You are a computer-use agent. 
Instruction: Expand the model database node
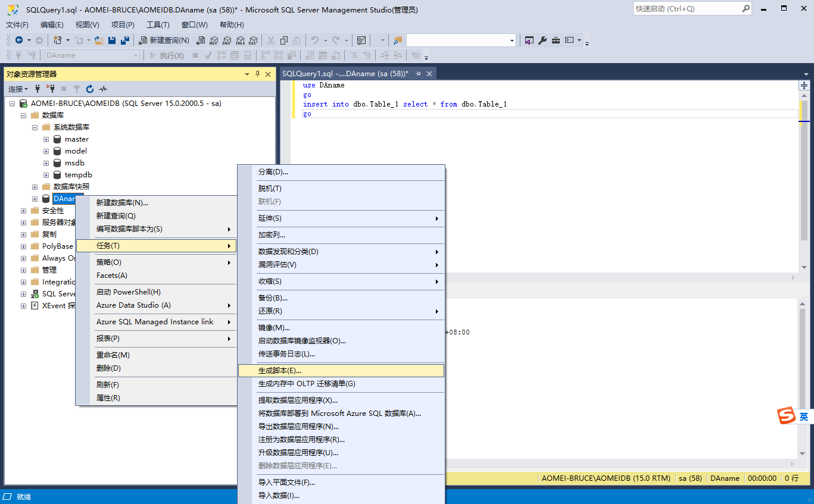[x=46, y=151]
